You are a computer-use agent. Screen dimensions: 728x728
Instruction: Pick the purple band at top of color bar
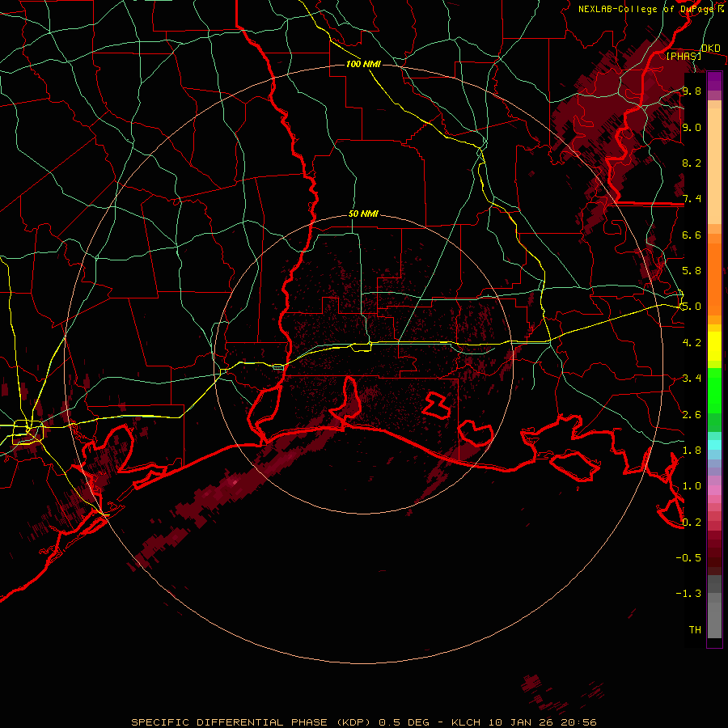point(714,80)
